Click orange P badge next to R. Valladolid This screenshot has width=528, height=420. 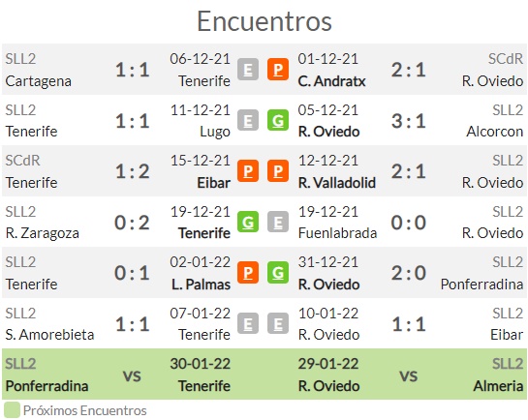(278, 171)
